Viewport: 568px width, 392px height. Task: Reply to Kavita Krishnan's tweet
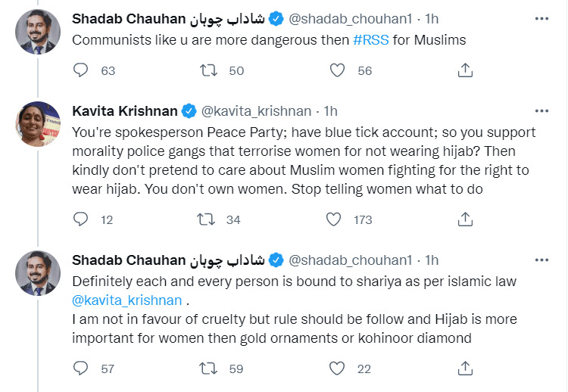point(82,219)
